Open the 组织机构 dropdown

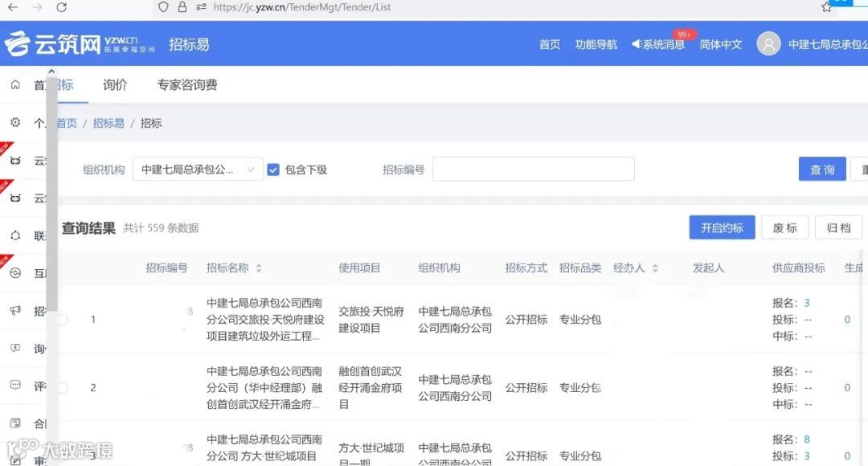[198, 170]
